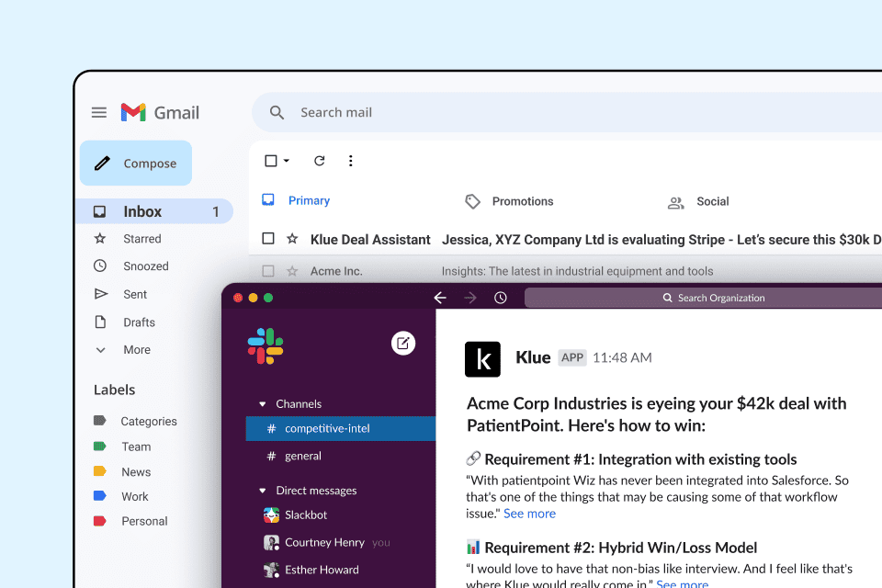Screen dimensions: 882x588
Task: Collapse the Direct messages section in Slack
Action: point(262,491)
